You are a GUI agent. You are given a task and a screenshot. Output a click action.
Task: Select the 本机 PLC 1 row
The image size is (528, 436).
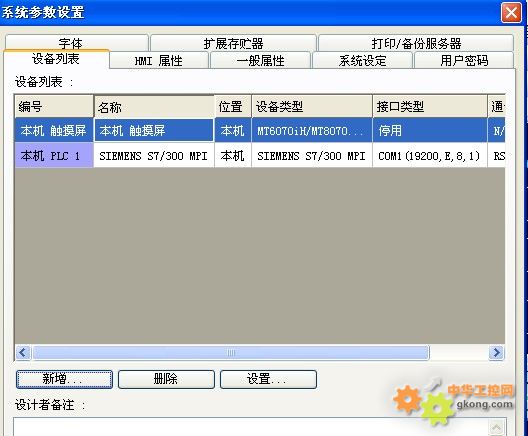coord(260,155)
